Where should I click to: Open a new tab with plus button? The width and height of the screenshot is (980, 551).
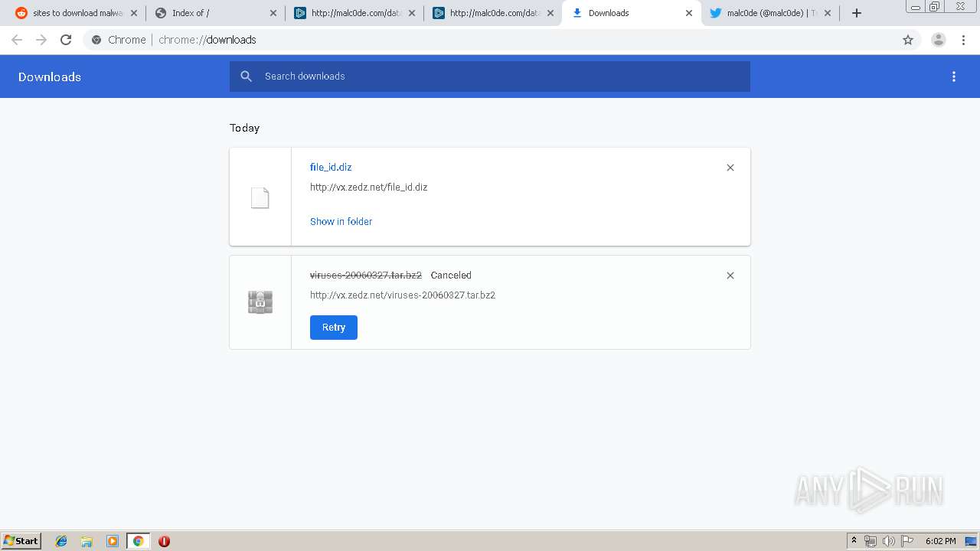coord(857,13)
